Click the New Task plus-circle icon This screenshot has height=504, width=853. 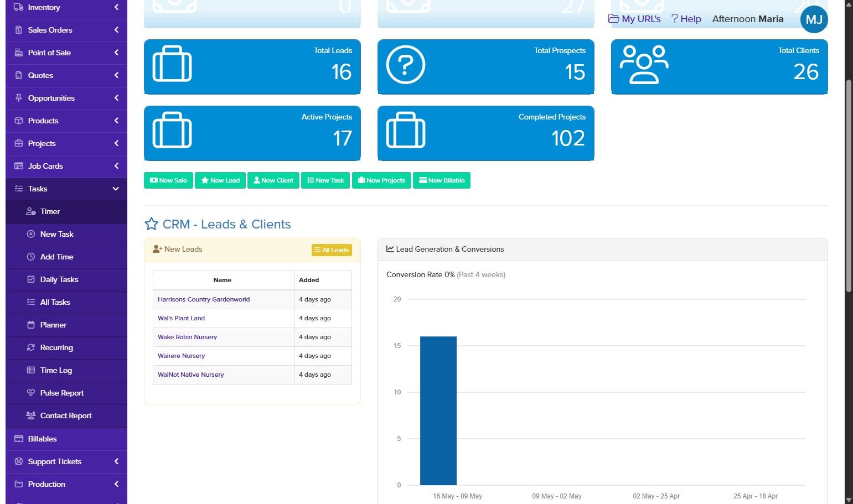31,234
